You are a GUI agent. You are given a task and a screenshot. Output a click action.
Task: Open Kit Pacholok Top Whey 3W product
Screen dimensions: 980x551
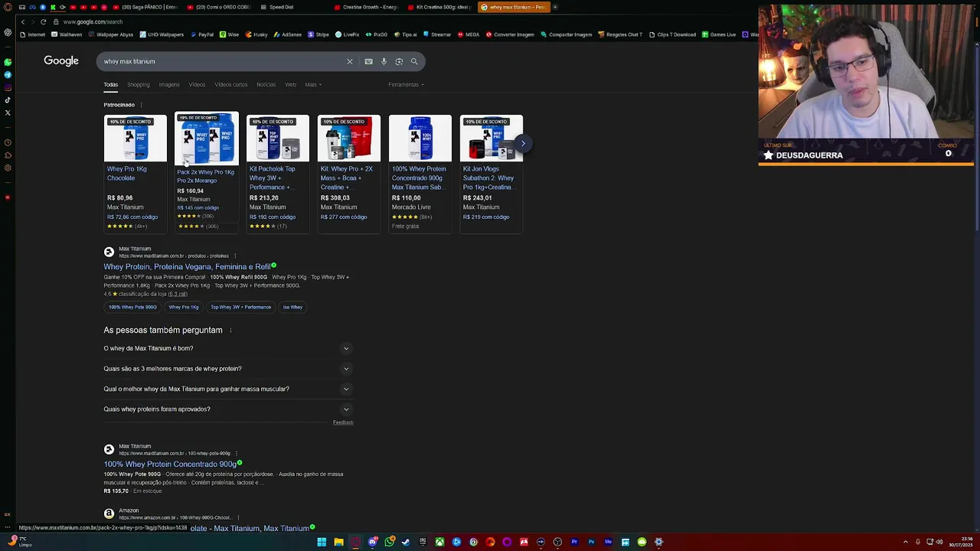pos(277,174)
